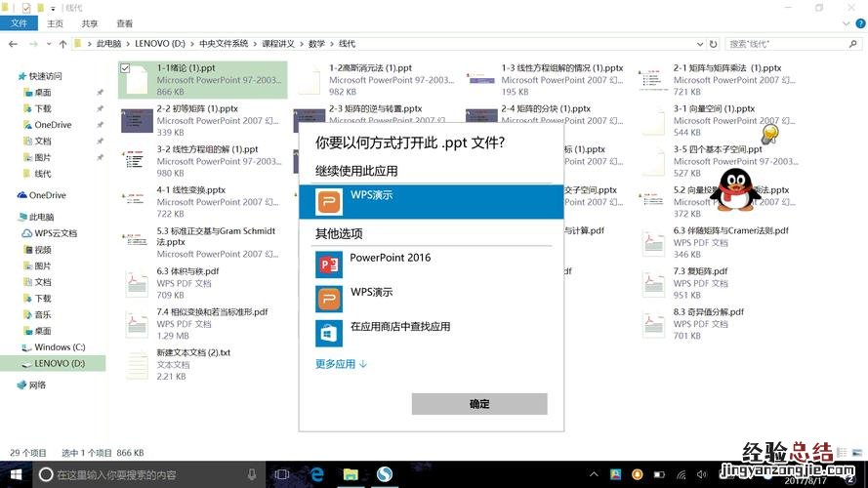Click the Cortana microphone icon

pyautogui.click(x=253, y=474)
